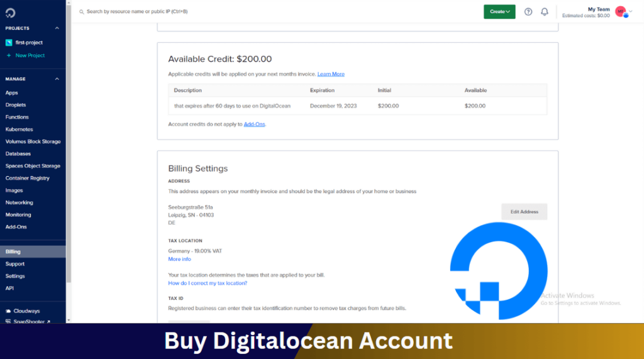
Task: Select Kubernetes in sidebar
Action: (x=19, y=130)
